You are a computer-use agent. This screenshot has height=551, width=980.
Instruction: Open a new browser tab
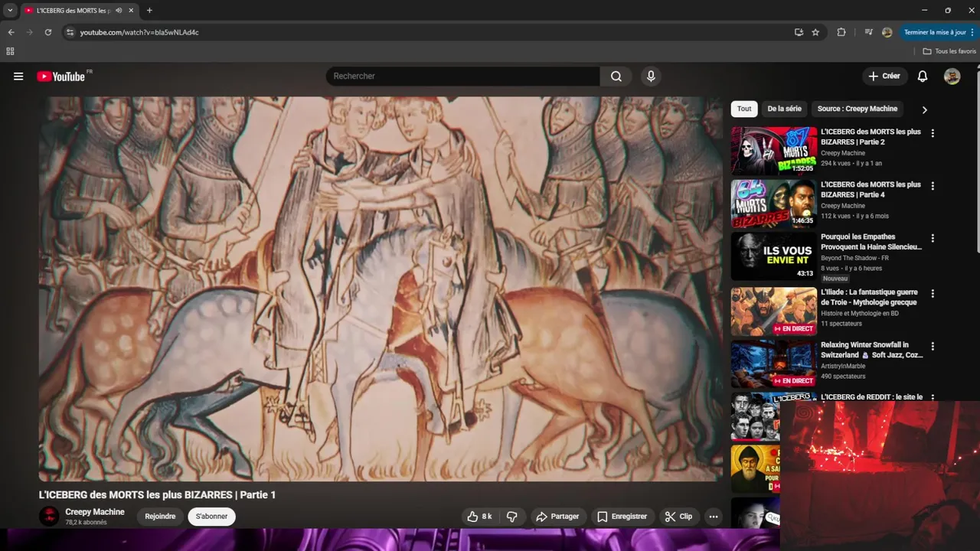[x=149, y=11]
